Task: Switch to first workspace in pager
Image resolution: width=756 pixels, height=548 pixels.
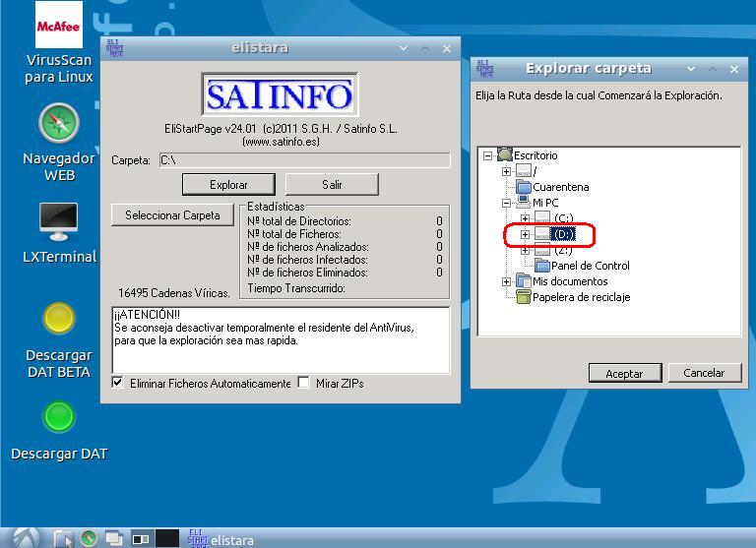Action: (142, 538)
